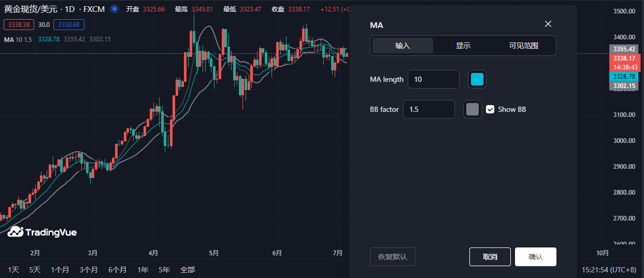Click the 取消 button
Screen dimensions: 644x278
490,257
